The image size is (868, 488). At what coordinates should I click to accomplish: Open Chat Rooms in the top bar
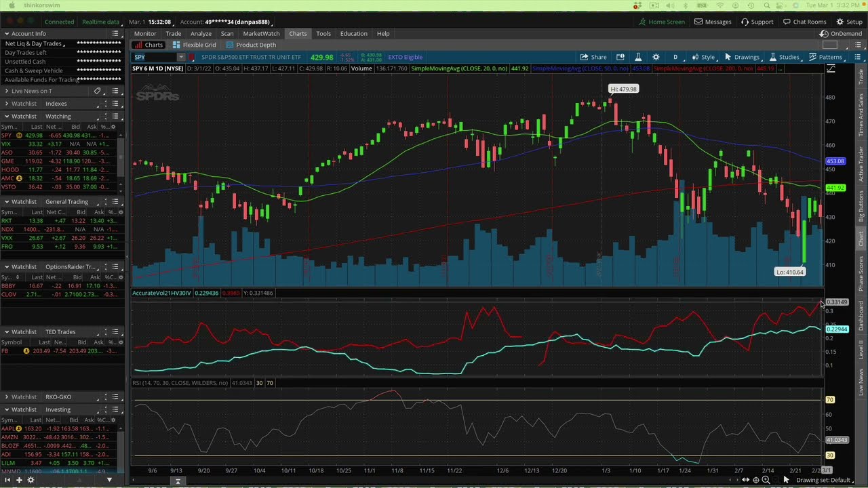805,22
